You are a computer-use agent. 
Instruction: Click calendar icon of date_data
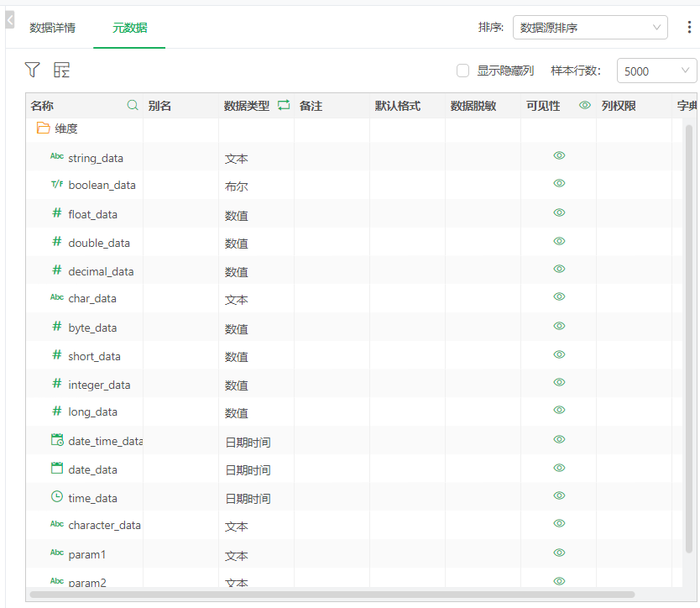[x=57, y=468]
